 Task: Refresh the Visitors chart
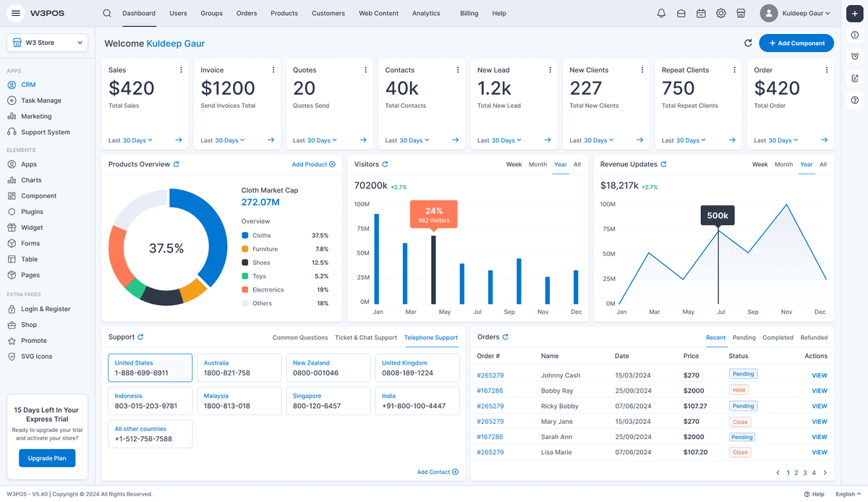[385, 164]
